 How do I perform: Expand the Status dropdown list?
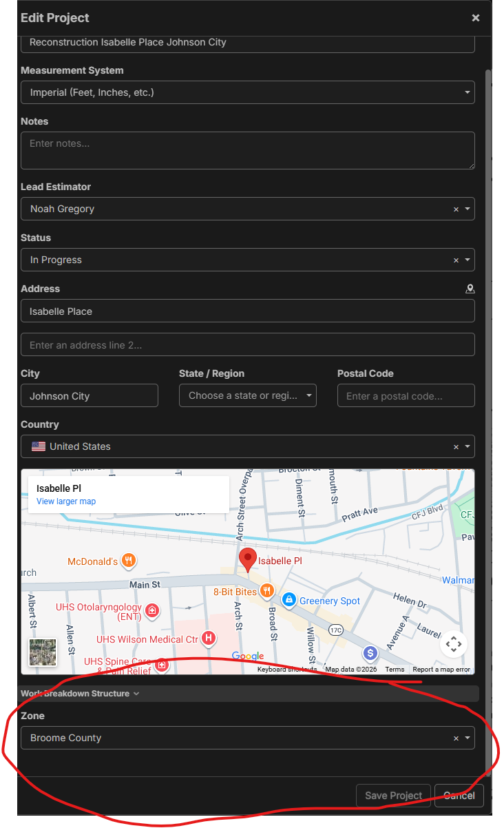click(x=468, y=260)
